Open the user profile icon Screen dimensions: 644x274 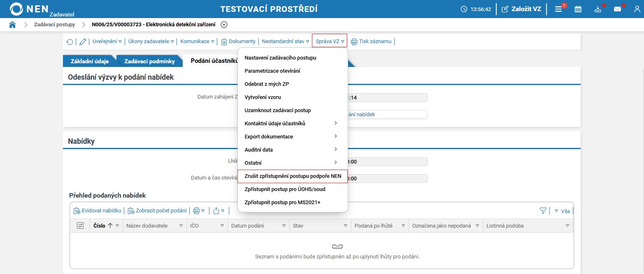(637, 9)
